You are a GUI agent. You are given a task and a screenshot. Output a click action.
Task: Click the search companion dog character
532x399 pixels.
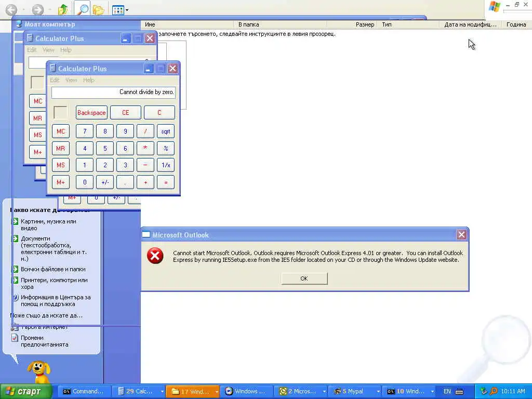(x=38, y=372)
